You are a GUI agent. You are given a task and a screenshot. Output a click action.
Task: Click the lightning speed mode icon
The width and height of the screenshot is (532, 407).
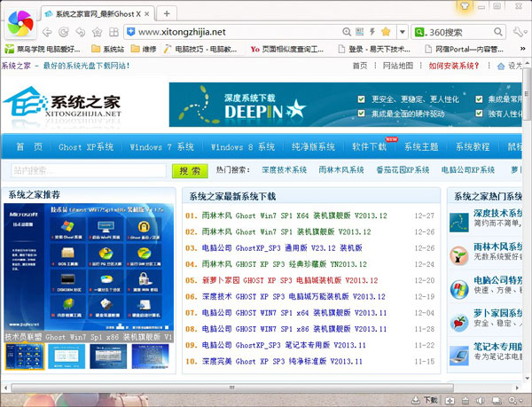372,32
